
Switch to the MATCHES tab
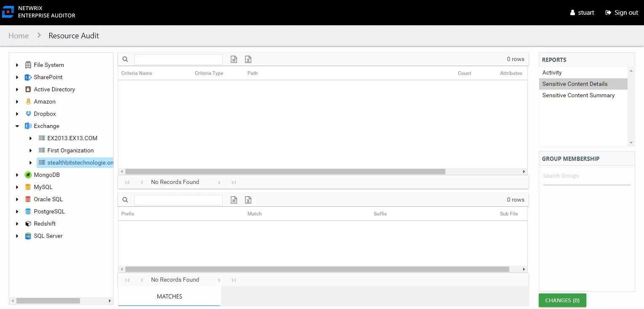(x=169, y=296)
